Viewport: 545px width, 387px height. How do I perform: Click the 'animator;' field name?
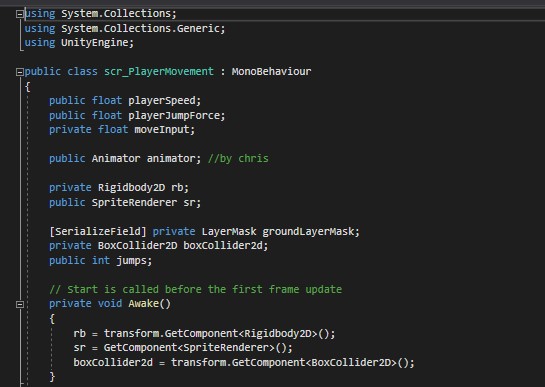click(x=174, y=159)
